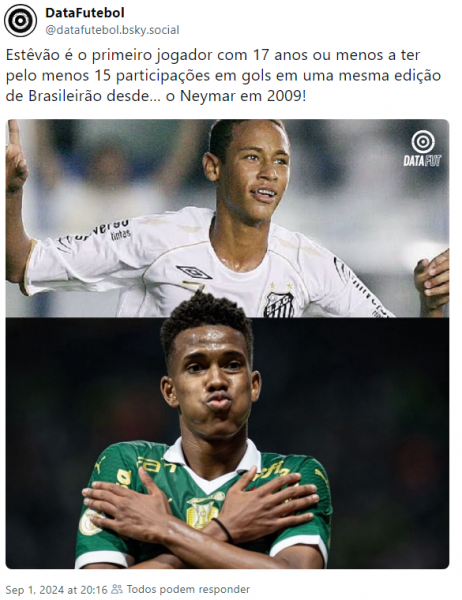Image resolution: width=462 pixels, height=600 pixels.
Task: Click the DATAFUT wordmark in the image corner
Action: [x=422, y=160]
